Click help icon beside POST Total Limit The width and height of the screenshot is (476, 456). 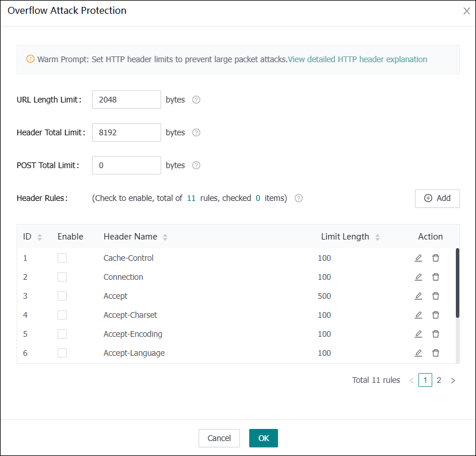196,165
